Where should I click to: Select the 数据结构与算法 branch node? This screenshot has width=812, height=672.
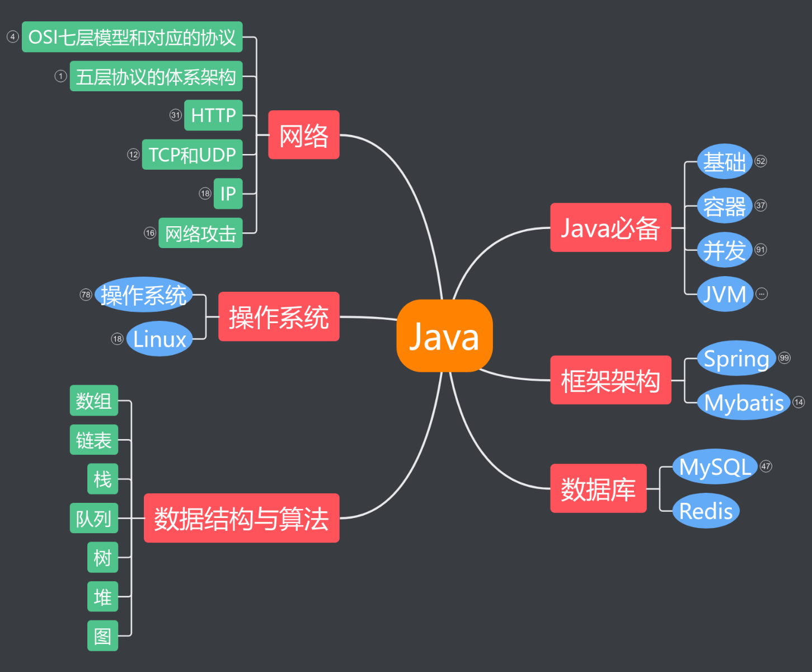[x=241, y=520]
